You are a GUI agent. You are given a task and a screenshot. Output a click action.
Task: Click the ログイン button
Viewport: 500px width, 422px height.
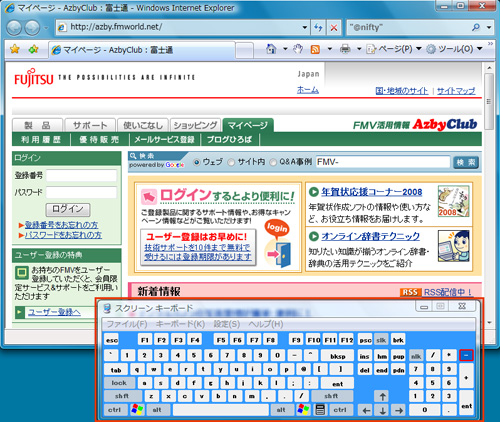click(x=68, y=209)
